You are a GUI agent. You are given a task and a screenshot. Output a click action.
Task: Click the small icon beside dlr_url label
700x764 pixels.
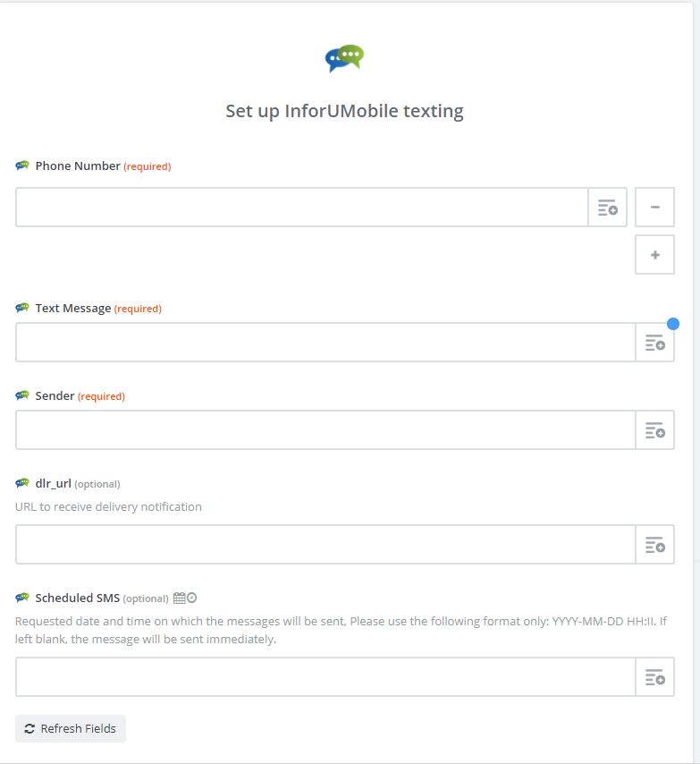22,483
